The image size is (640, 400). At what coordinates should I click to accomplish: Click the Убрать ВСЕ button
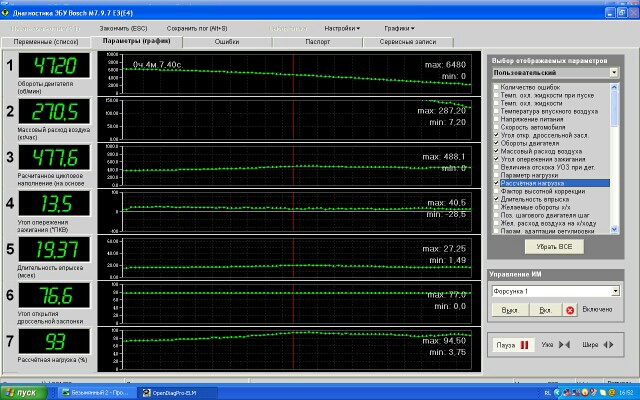(x=554, y=247)
